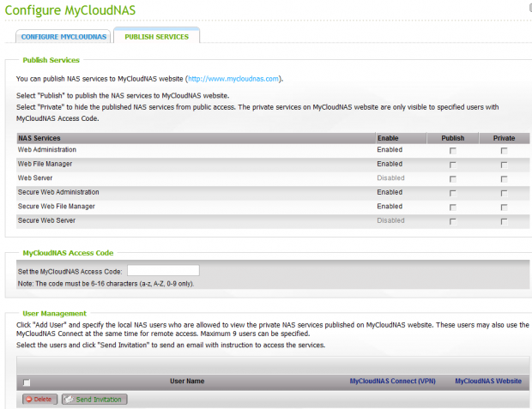This screenshot has height=409, width=532.
Task: Click the Private column header
Action: [x=504, y=138]
